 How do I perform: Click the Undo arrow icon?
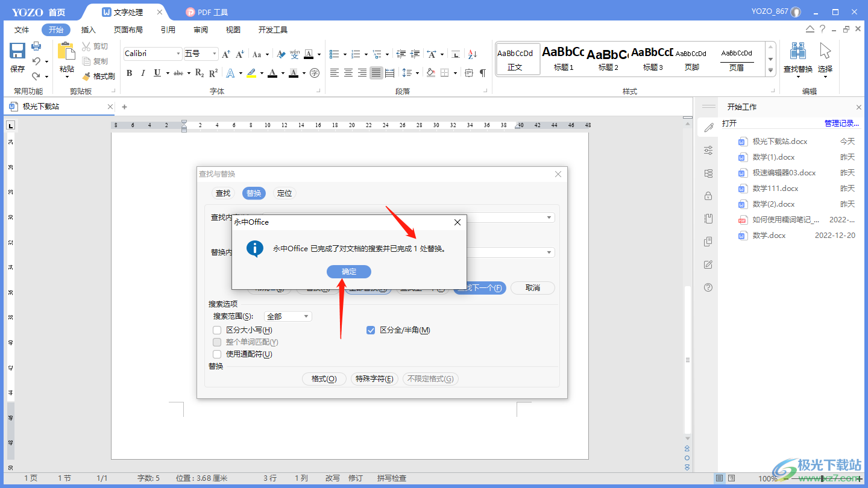(37, 61)
